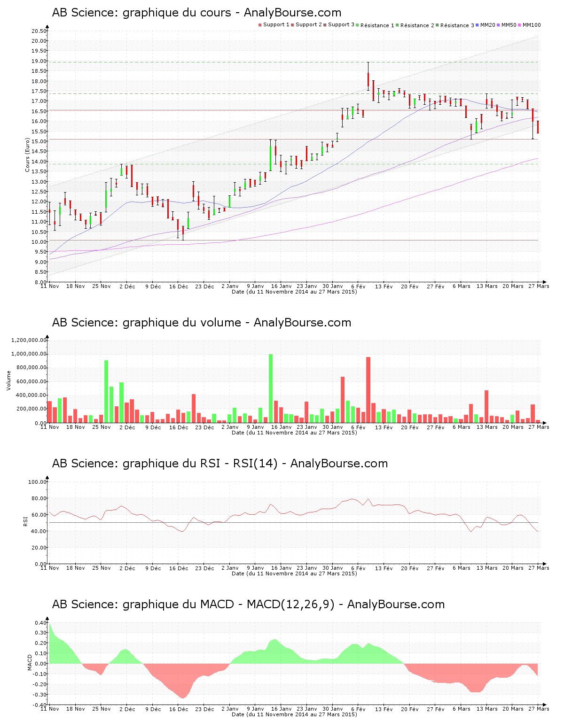
Task: Click the '1,200,000.00' value on the volume axis
Action: pos(30,341)
